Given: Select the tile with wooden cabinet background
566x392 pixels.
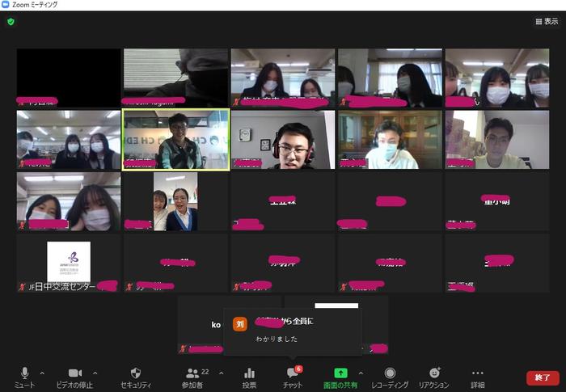Looking at the screenshot, I should [391, 140].
